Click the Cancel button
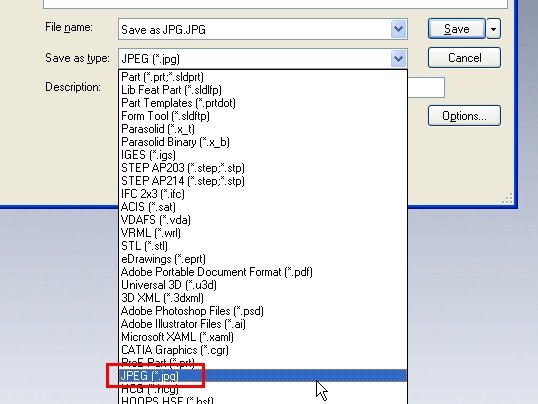Viewport: 538px width, 404px height. click(x=464, y=58)
